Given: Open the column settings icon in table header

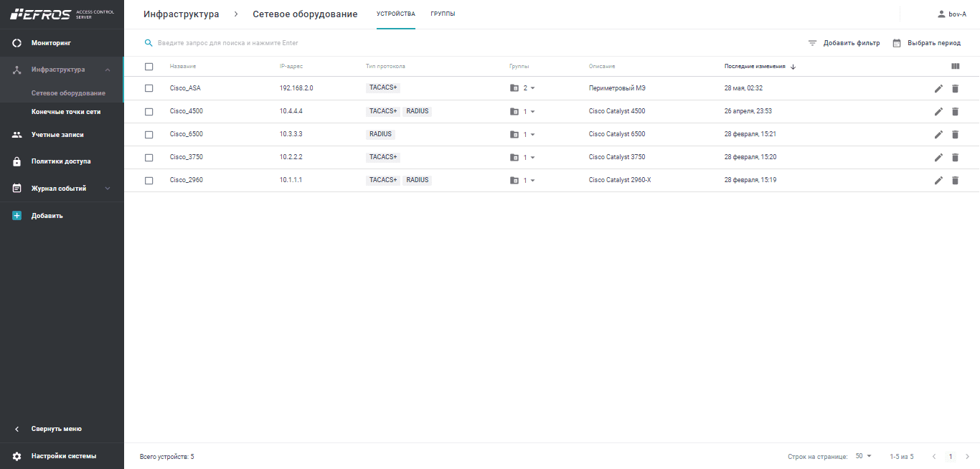Looking at the screenshot, I should 955,66.
